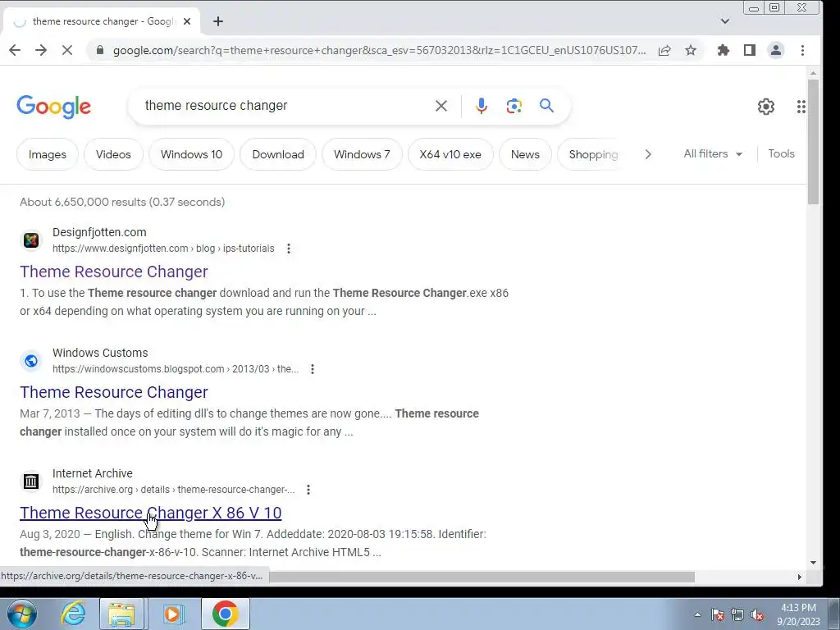Viewport: 840px width, 630px height.
Task: Click into the Google search field
Action: [284, 106]
